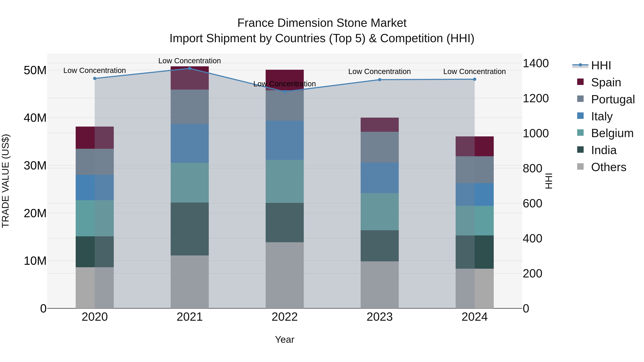644x362 pixels.
Task: Click the HHI data point for 2023
Action: pos(379,80)
